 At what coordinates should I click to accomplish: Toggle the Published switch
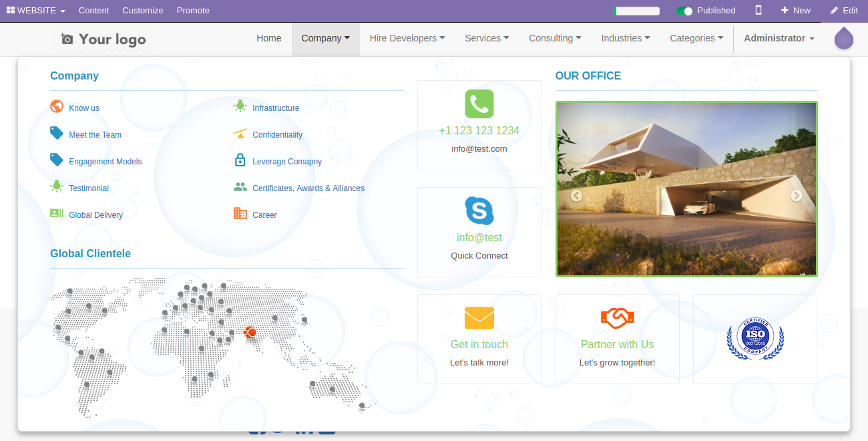point(684,11)
